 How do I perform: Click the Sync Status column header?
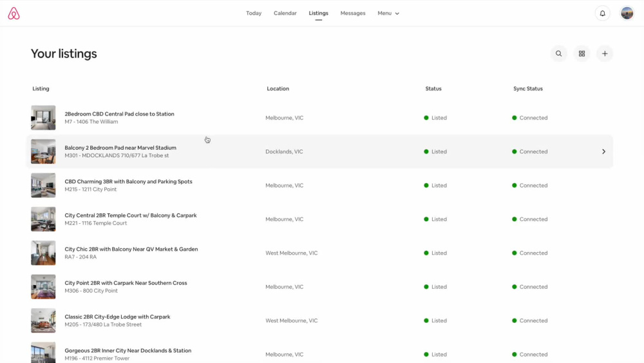(528, 88)
